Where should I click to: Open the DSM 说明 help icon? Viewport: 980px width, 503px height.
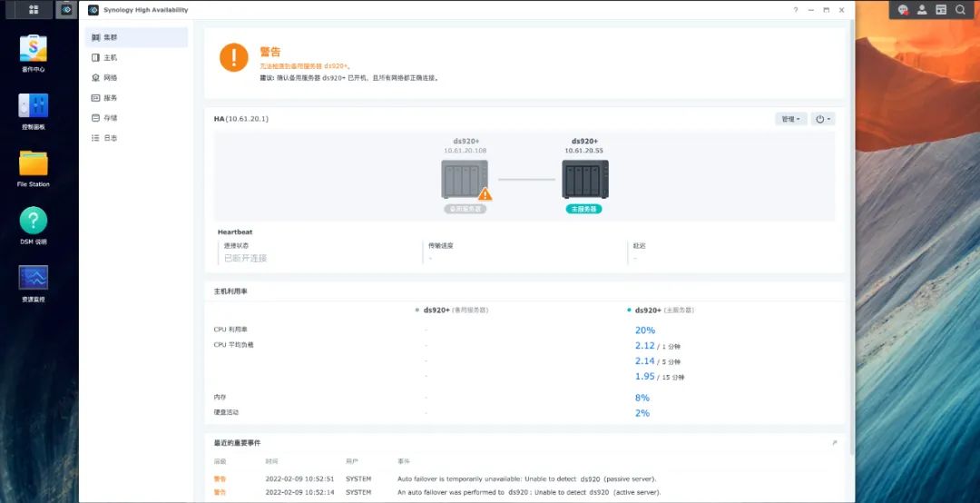(x=34, y=226)
